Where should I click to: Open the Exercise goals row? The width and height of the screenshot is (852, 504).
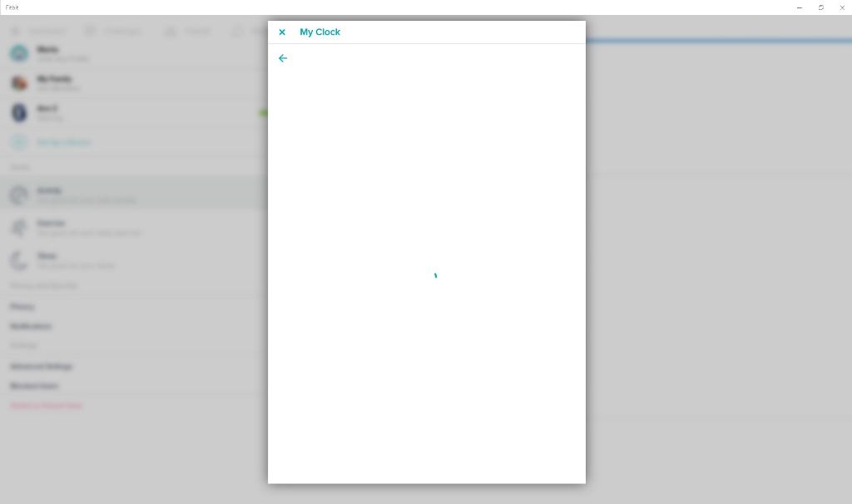pyautogui.click(x=83, y=228)
